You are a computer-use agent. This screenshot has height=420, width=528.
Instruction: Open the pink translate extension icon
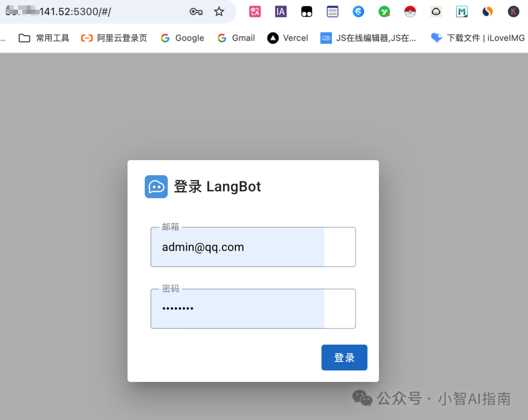(255, 12)
